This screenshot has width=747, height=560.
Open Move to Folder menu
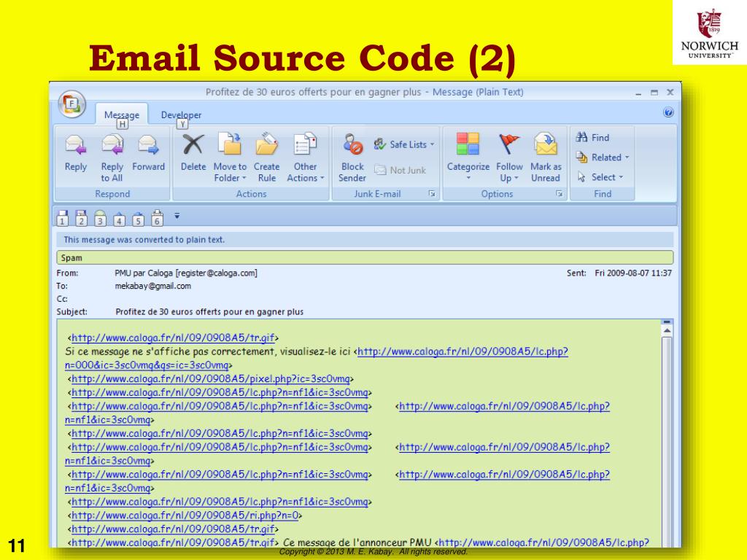coord(230,157)
